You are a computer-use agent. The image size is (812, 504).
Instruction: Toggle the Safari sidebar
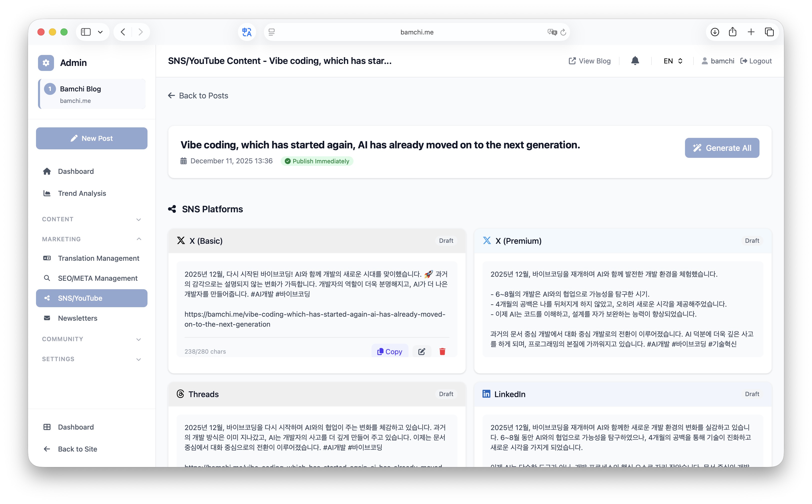coord(86,32)
